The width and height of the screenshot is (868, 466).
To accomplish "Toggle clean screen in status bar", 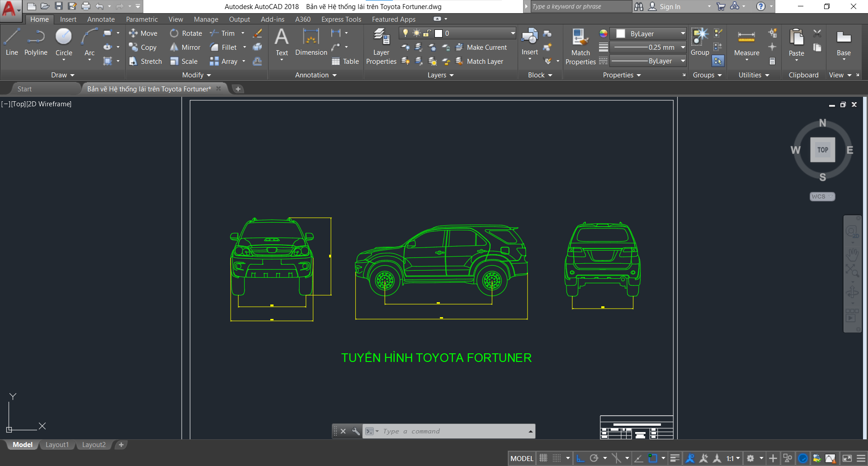I will [x=847, y=458].
